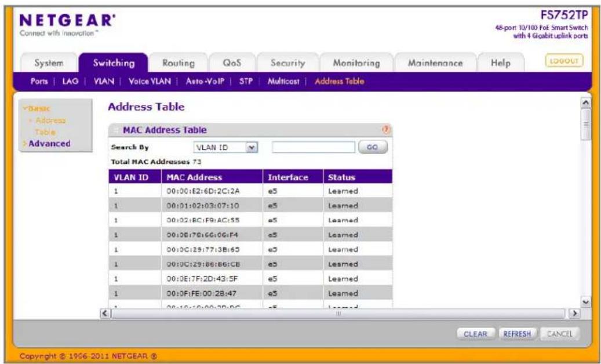Select MAC address 00:0F:FE:00:2B:47
The height and width of the screenshot is (364, 601).
(x=201, y=293)
